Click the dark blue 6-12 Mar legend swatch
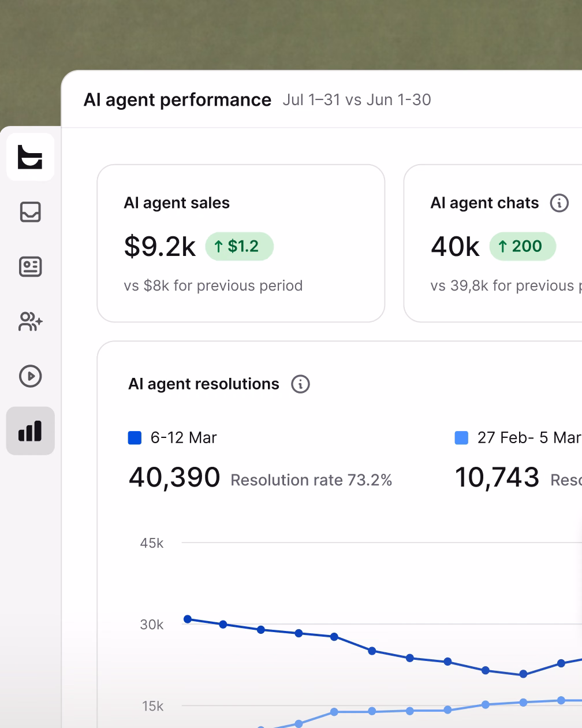The width and height of the screenshot is (582, 728). (x=135, y=438)
